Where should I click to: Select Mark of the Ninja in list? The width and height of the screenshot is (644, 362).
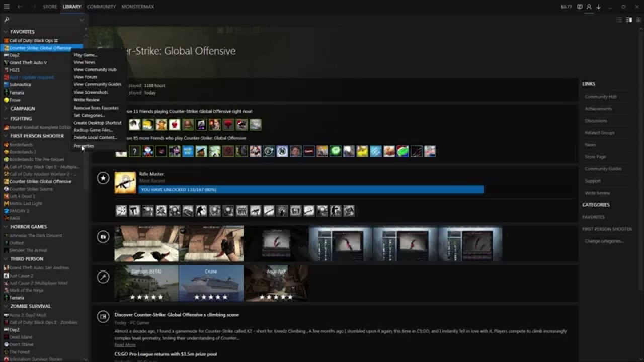click(26, 290)
